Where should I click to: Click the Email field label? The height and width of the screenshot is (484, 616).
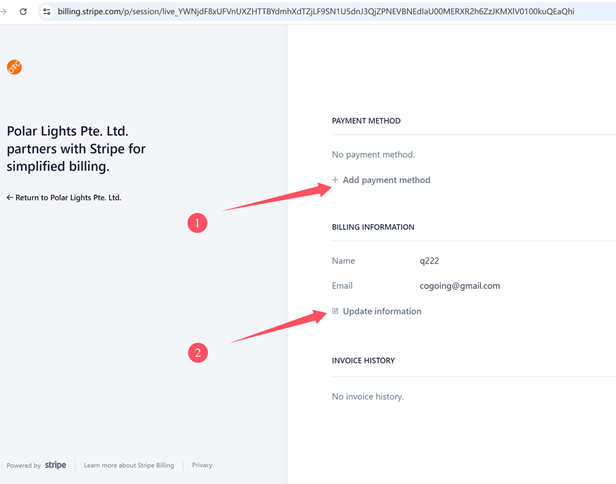coord(342,286)
